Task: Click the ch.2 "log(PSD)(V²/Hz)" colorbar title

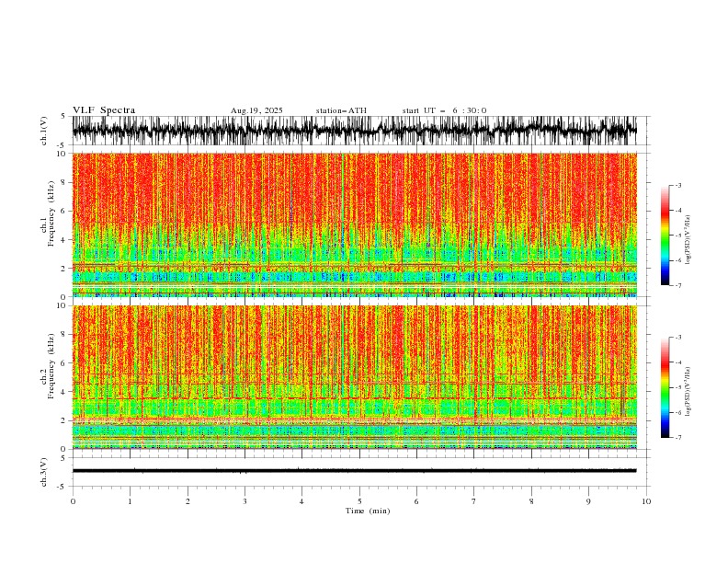Action: pos(688,392)
